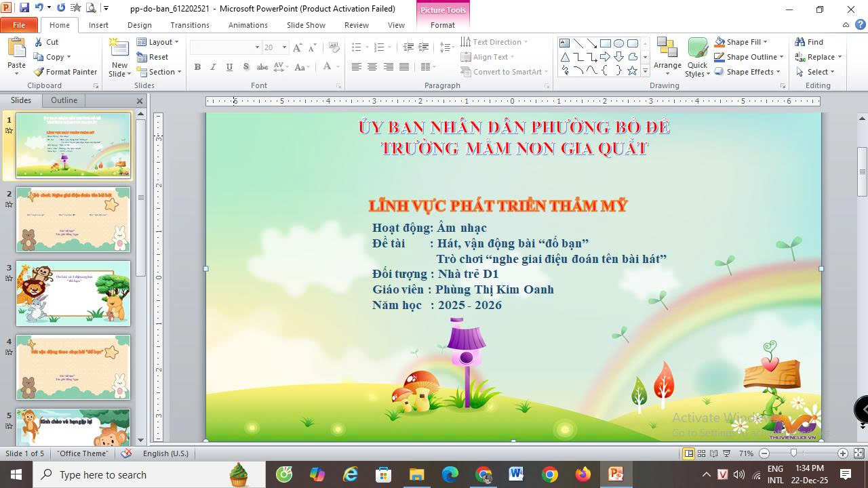
Task: Select the Paste clipboard icon
Action: tap(16, 50)
